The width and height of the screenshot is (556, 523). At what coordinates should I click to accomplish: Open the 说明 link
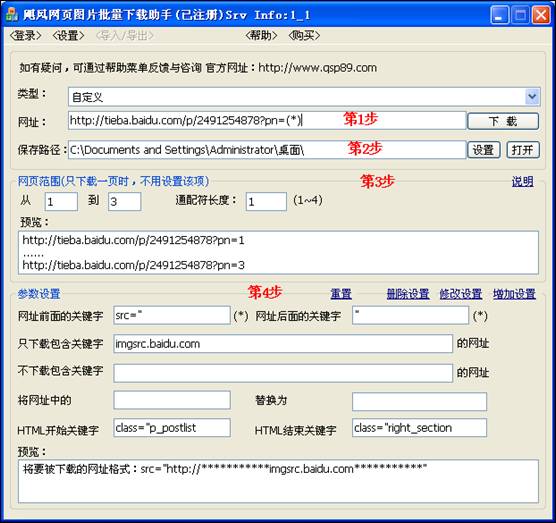point(522,182)
